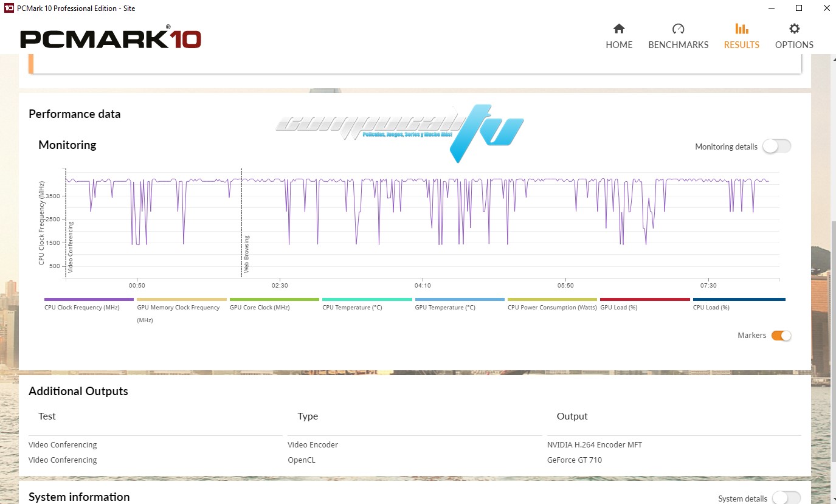The height and width of the screenshot is (504, 836).
Task: Click the Results bar chart icon
Action: pyautogui.click(x=741, y=29)
